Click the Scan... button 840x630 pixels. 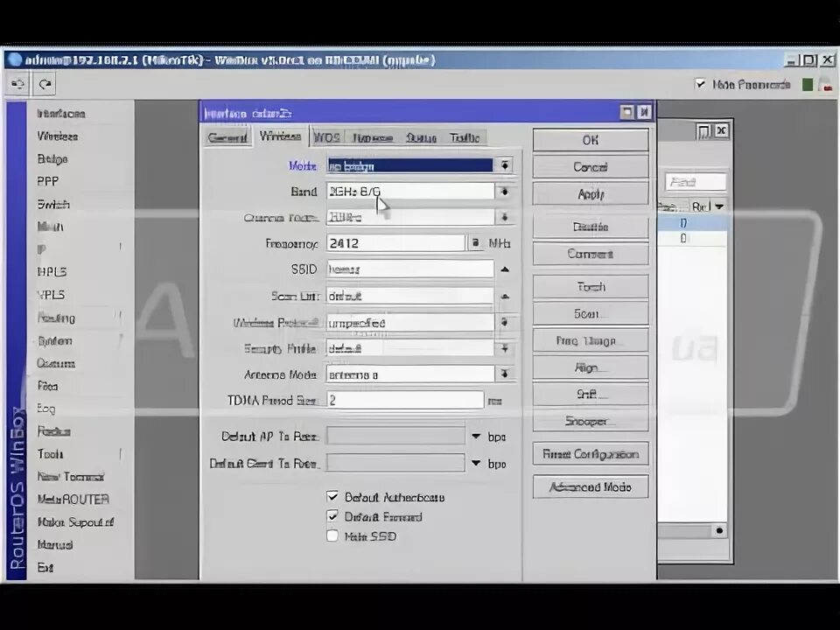pyautogui.click(x=591, y=314)
